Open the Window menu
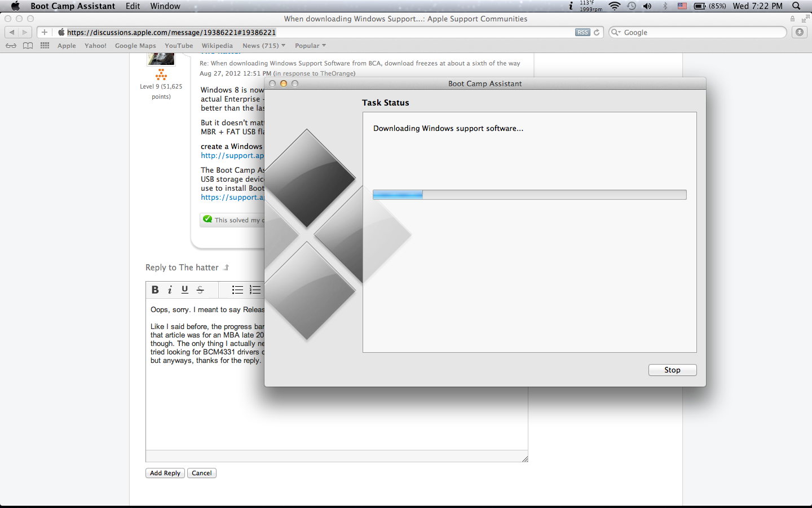Viewport: 812px width, 508px height. pyautogui.click(x=165, y=6)
